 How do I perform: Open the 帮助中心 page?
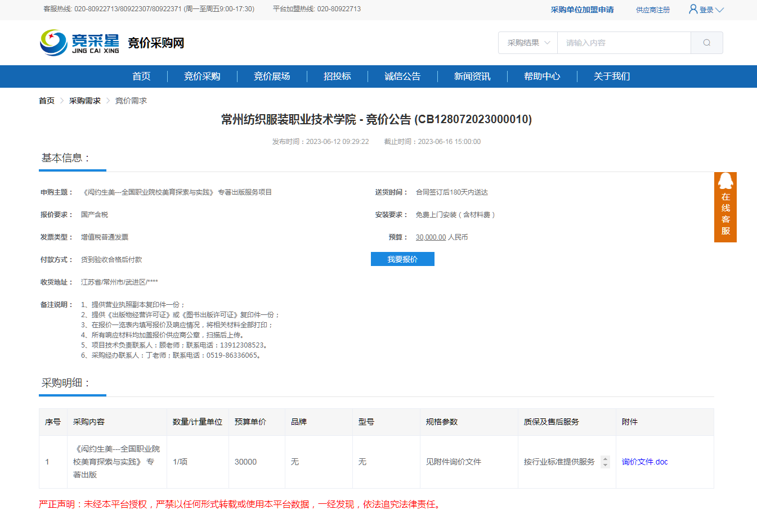tap(542, 76)
